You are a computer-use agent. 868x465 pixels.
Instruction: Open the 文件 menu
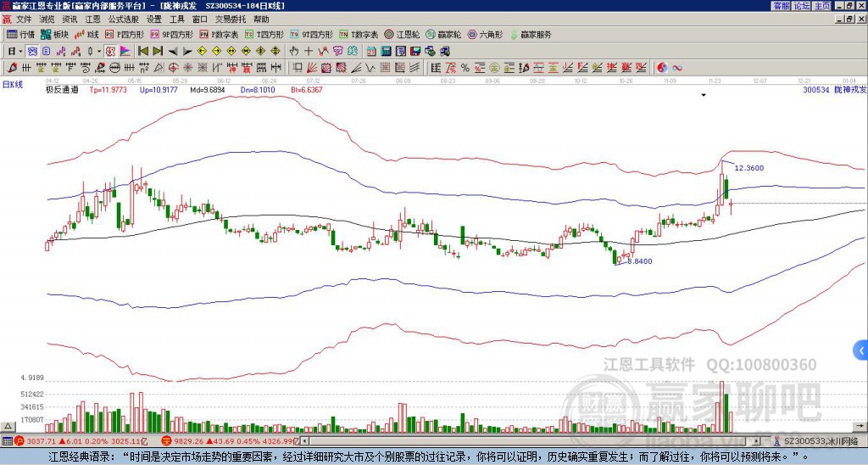tap(24, 20)
